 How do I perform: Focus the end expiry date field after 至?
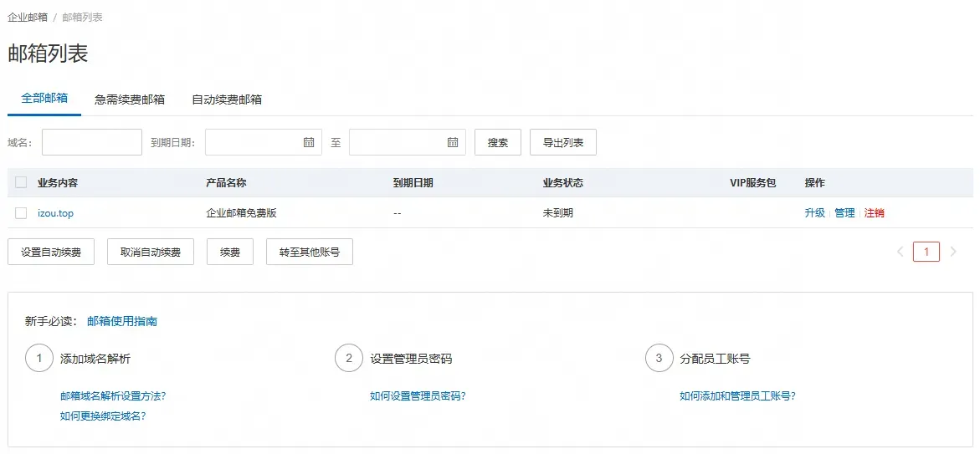click(x=408, y=142)
